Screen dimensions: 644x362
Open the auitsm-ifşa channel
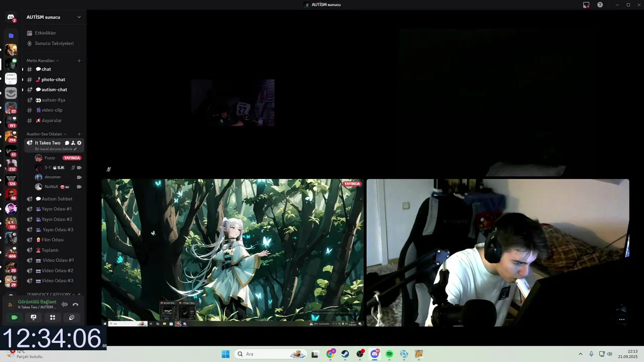[54, 100]
